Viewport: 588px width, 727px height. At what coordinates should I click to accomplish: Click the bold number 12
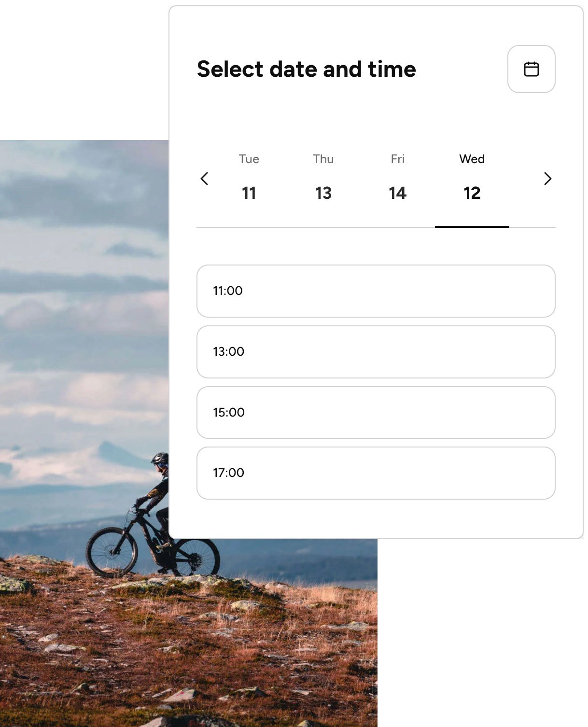(x=472, y=193)
